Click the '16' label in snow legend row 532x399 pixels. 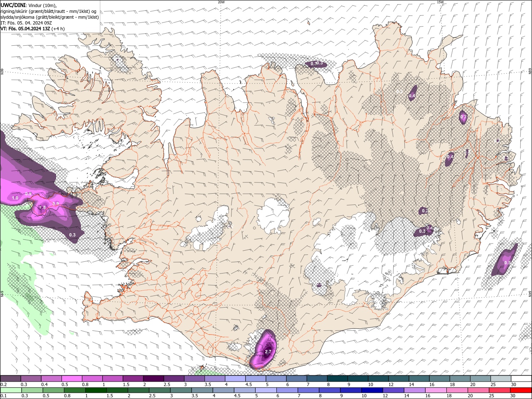pyautogui.click(x=432, y=384)
